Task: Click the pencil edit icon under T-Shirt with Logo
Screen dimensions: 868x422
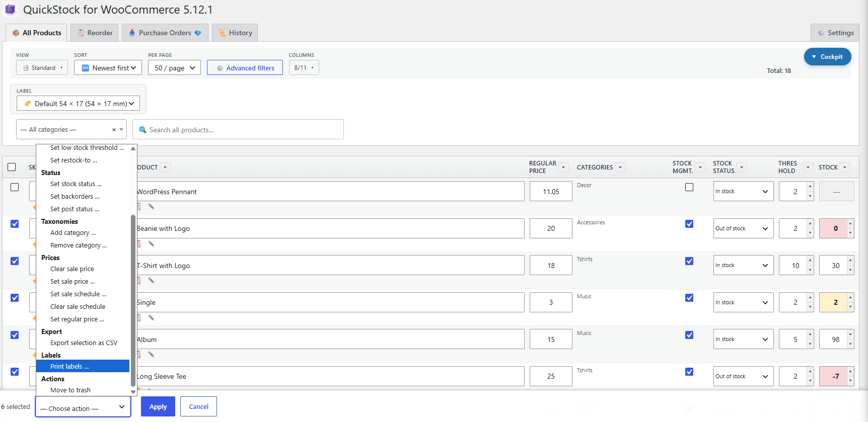Action: pos(151,281)
